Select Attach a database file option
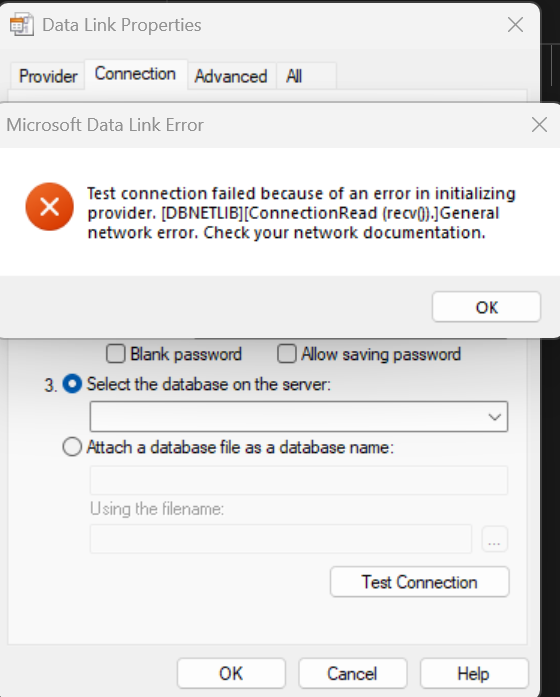 pyautogui.click(x=72, y=447)
